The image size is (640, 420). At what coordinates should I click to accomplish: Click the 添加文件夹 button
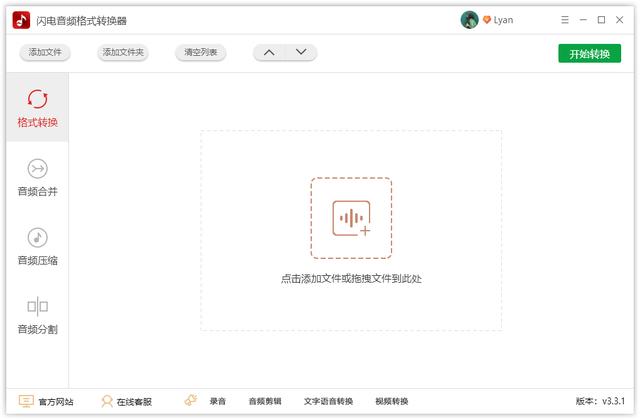coord(123,52)
